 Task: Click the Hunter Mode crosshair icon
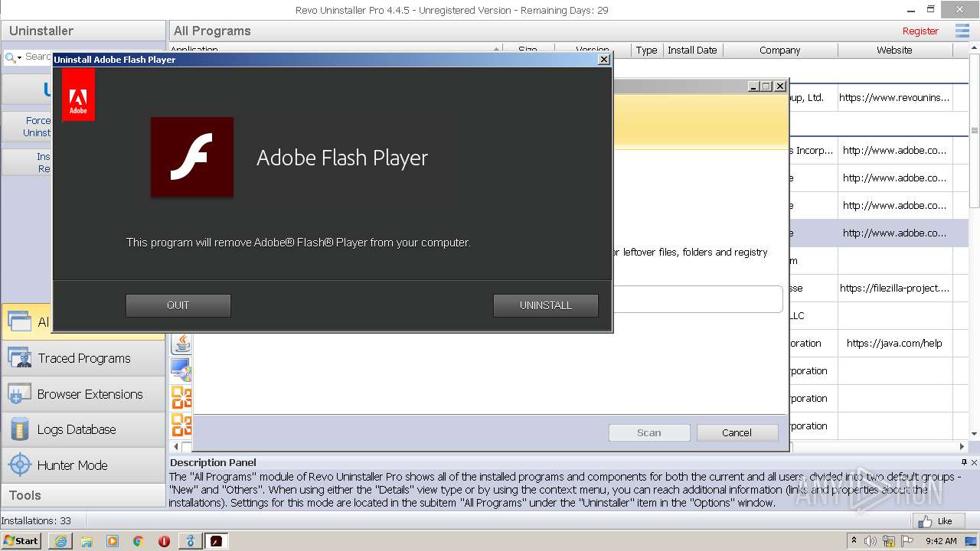(x=19, y=465)
